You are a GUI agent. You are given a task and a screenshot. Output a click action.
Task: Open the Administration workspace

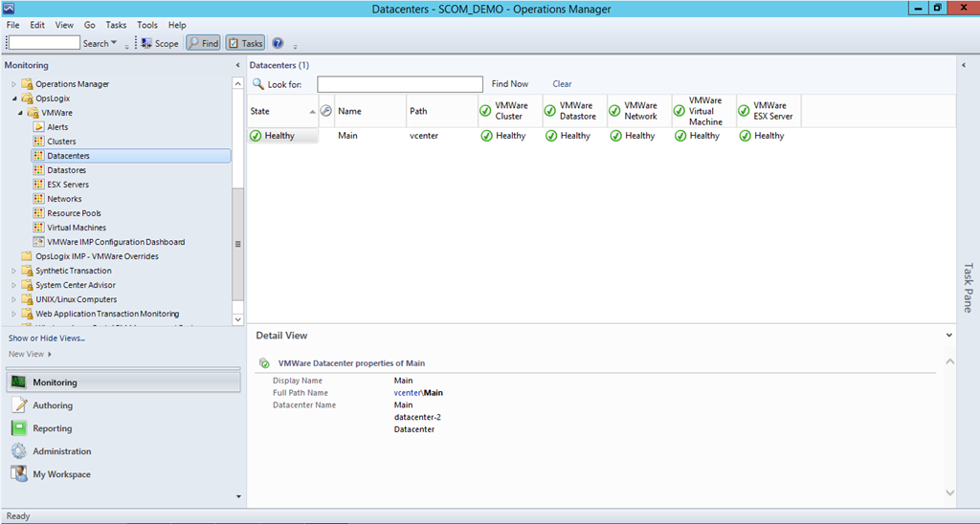coord(61,451)
